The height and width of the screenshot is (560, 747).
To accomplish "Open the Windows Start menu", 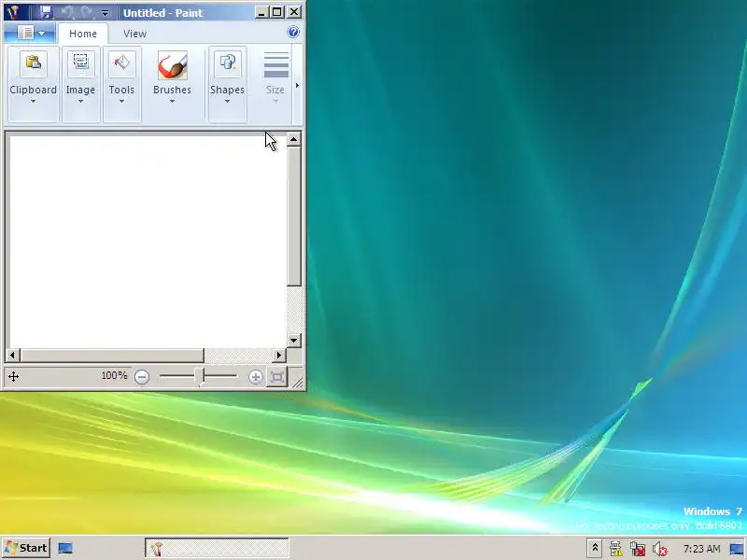I will [x=26, y=548].
